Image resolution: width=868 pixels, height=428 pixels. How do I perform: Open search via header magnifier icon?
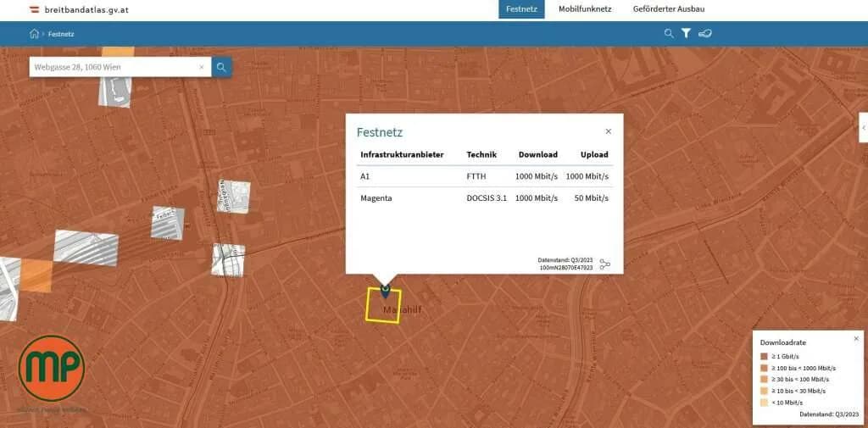pyautogui.click(x=669, y=33)
